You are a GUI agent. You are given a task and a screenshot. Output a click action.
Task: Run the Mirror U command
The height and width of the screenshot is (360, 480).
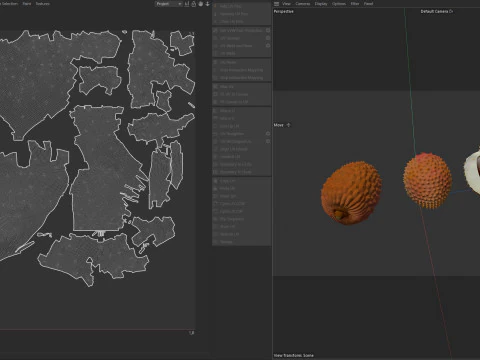point(242,111)
